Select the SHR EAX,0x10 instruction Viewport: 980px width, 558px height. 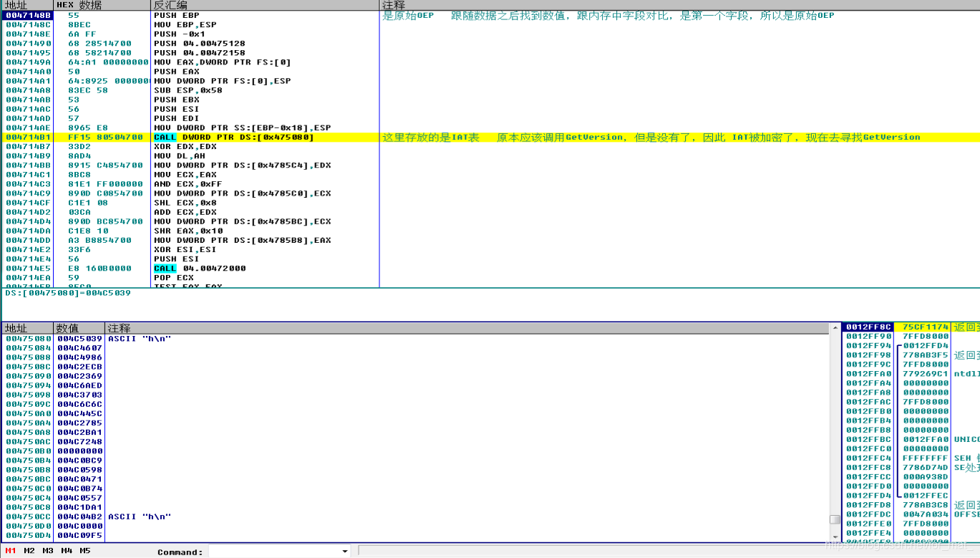[188, 231]
